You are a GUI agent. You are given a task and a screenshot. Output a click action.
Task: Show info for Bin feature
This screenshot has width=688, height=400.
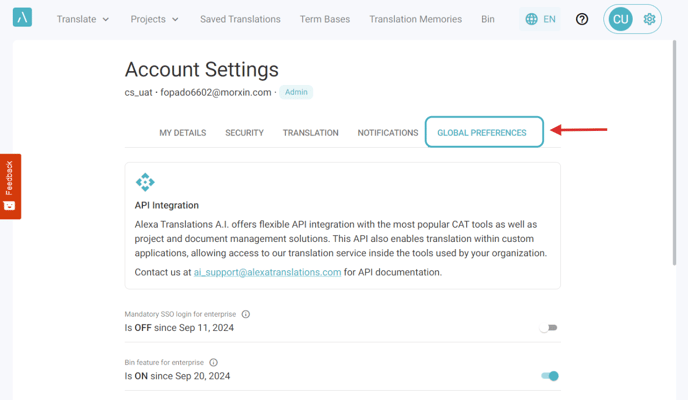[x=213, y=362]
